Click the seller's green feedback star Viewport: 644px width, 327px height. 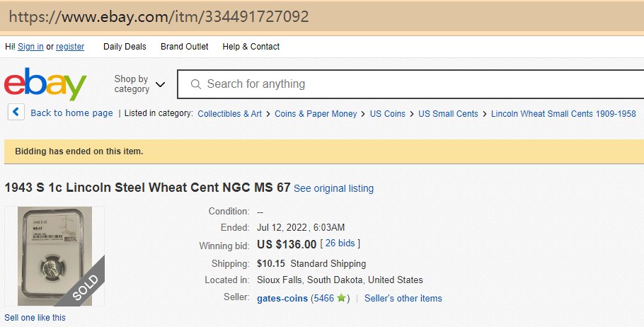click(342, 299)
